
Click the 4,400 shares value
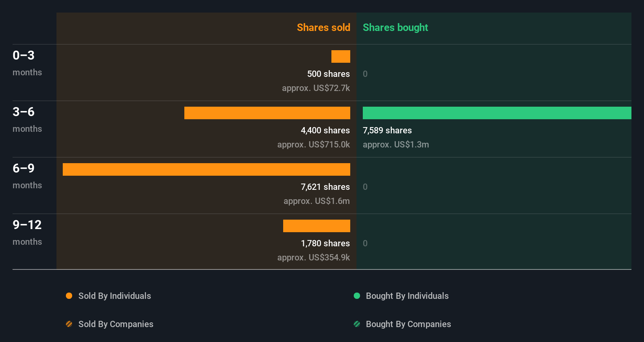[325, 130]
